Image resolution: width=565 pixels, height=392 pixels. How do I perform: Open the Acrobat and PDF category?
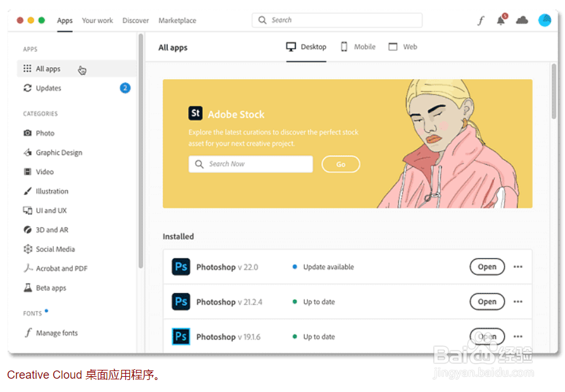(x=77, y=268)
